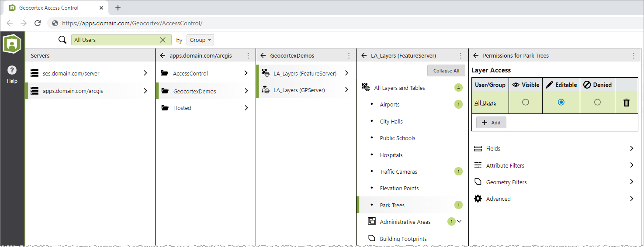This screenshot has height=247, width=644.
Task: Click the All Users link in Layer Access
Action: [485, 103]
